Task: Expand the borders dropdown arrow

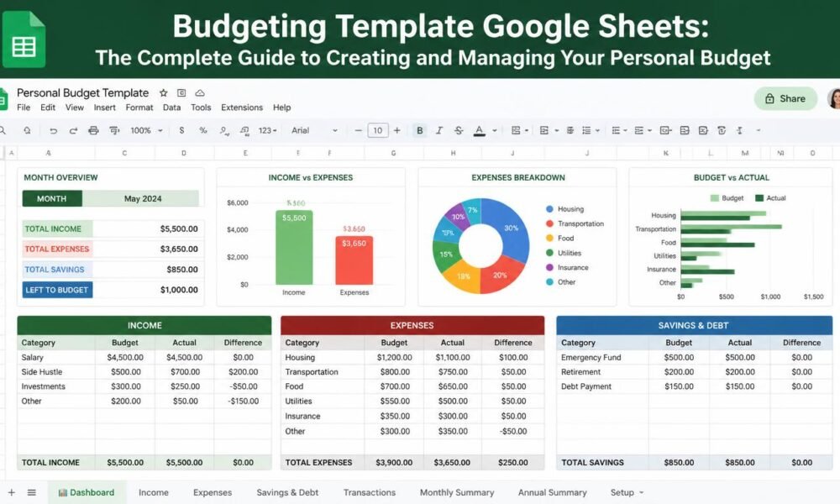Action: click(x=527, y=130)
